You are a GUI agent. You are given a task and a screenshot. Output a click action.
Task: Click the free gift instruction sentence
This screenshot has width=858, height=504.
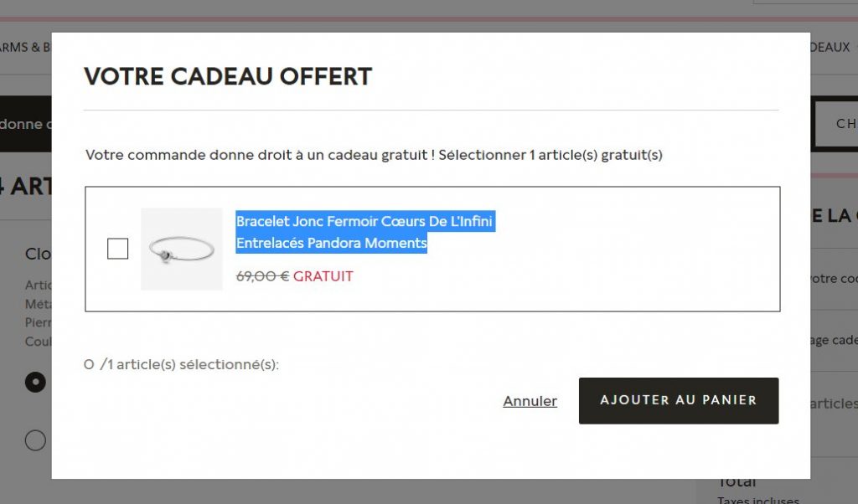(374, 155)
